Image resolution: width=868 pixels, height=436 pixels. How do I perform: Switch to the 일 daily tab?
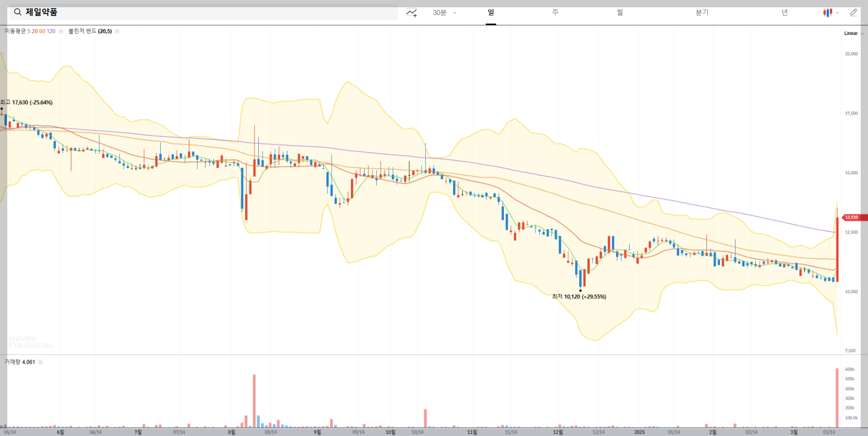coord(491,13)
